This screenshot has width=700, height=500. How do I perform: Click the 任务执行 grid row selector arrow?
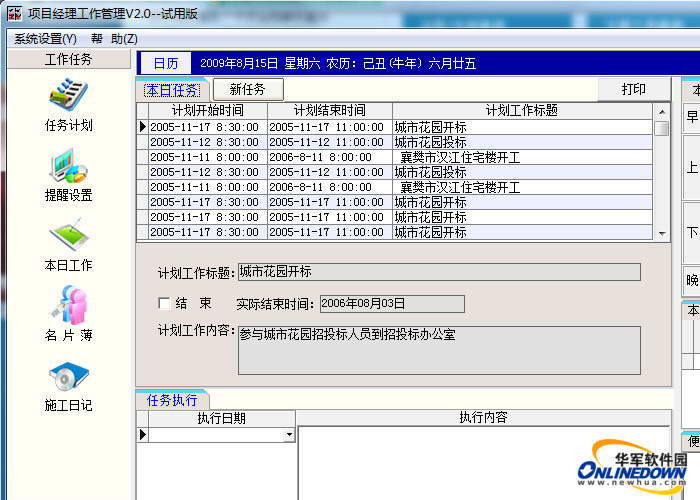tap(142, 434)
